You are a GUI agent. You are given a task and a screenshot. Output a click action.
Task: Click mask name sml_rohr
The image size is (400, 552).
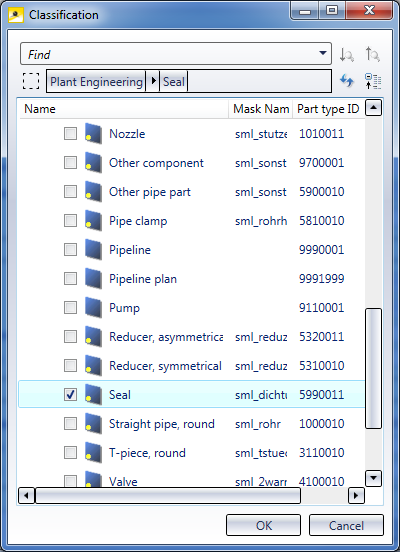258,424
